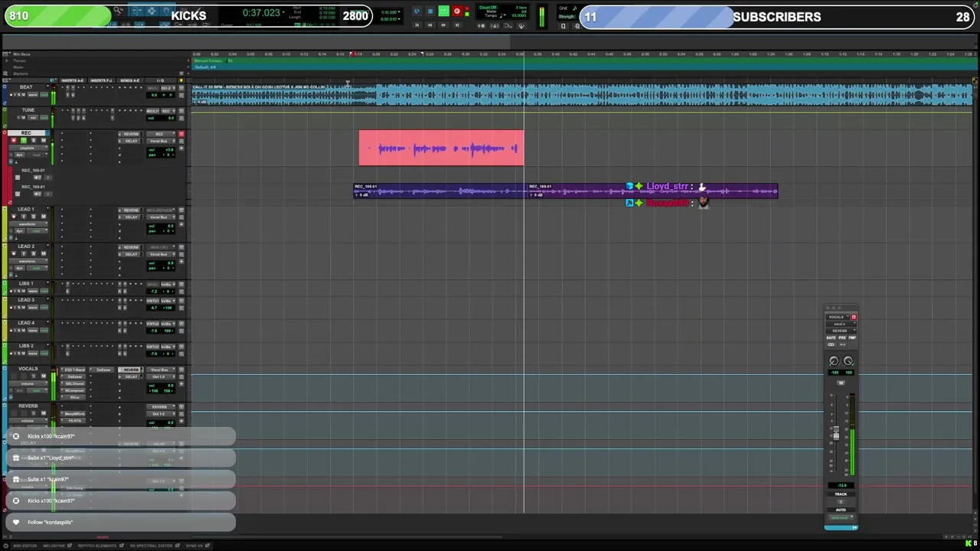The height and width of the screenshot is (551, 980).
Task: Open LEAD 2 track view selector waveform
Action: pos(28,261)
